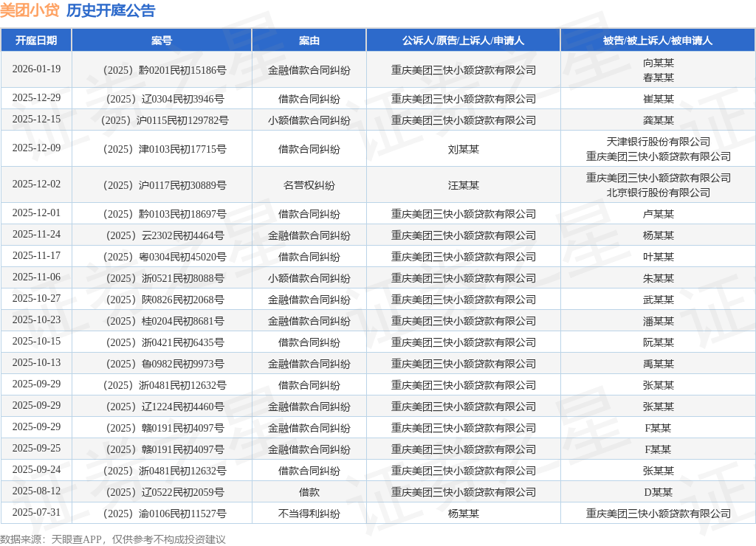Click defendant 叶某某
The width and height of the screenshot is (756, 546).
tap(658, 257)
